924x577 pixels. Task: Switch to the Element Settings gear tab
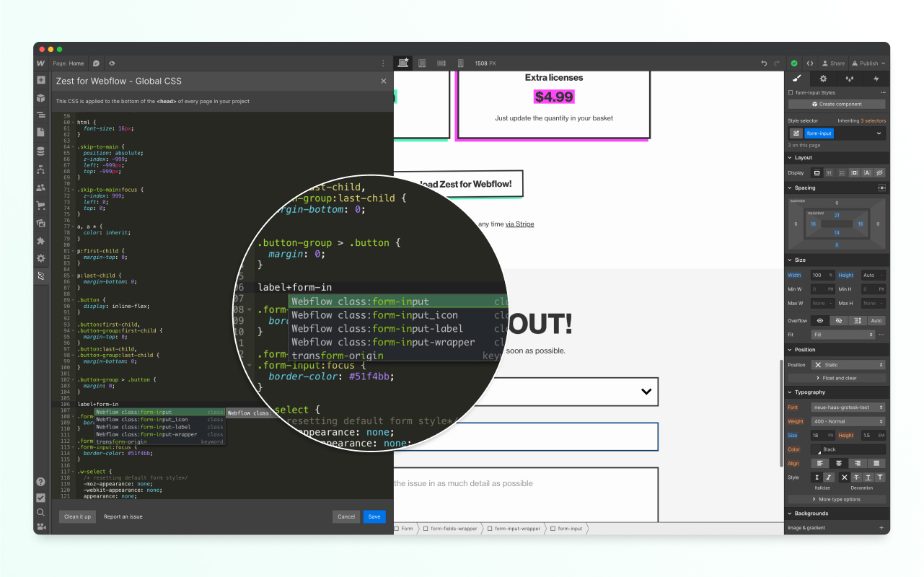click(x=823, y=79)
